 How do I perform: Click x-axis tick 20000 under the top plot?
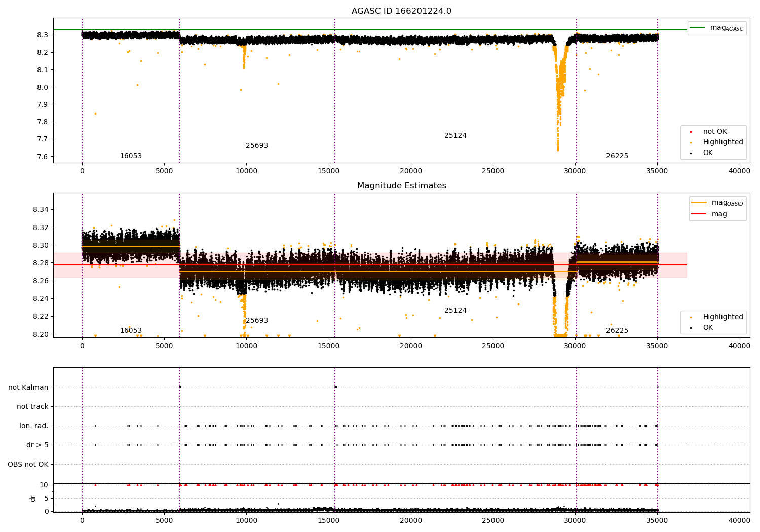pos(411,171)
